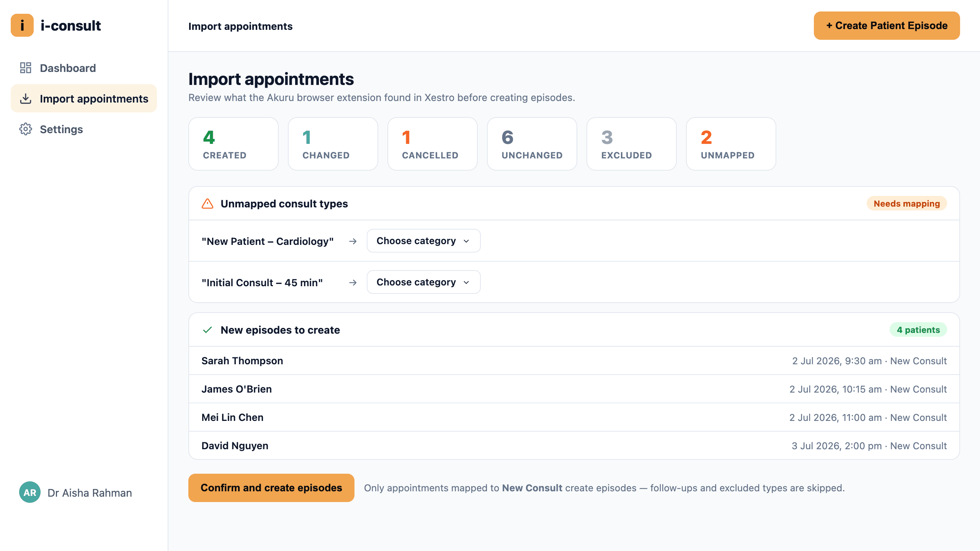Click the 4 patients badge
The height and width of the screenshot is (551, 980).
[x=918, y=330]
